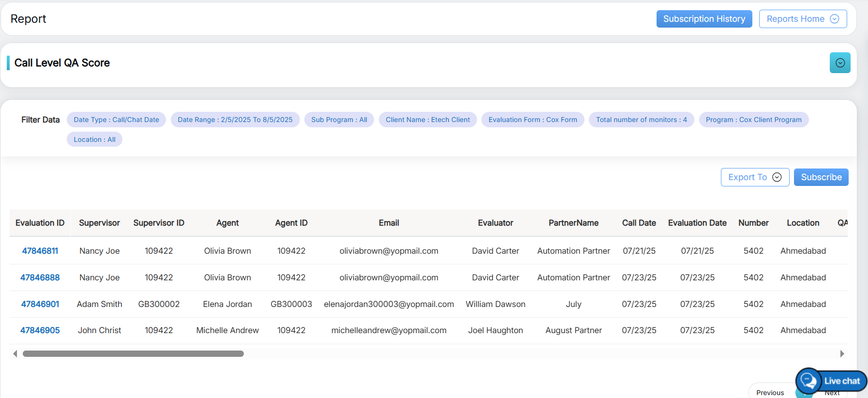Click the horizontal table scrollbar thumb
Image resolution: width=868 pixels, height=398 pixels.
click(x=133, y=354)
